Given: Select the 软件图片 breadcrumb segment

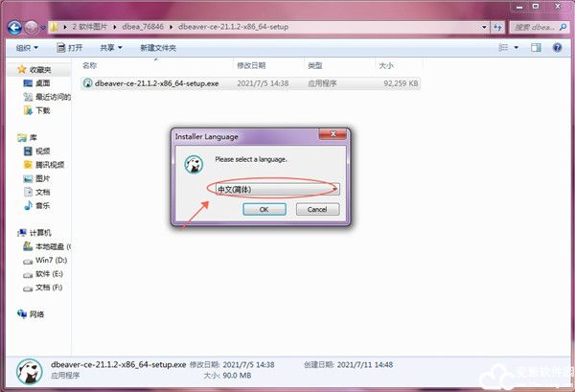Looking at the screenshot, I should click(x=89, y=27).
